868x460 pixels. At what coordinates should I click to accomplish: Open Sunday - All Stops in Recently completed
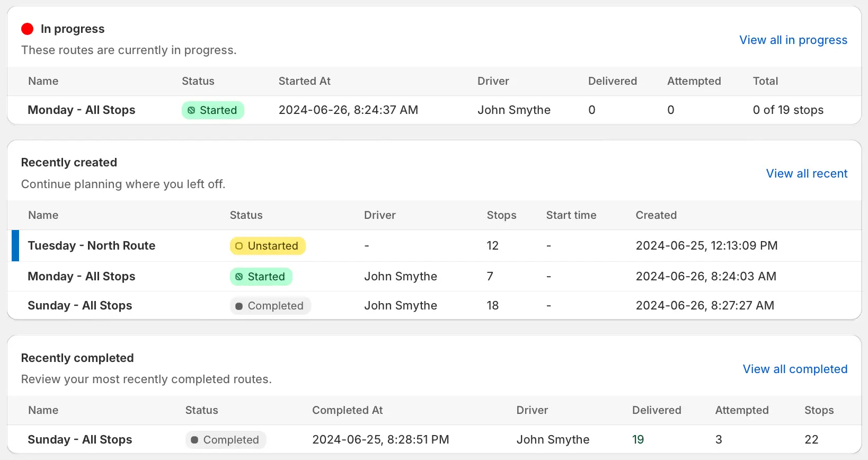80,439
